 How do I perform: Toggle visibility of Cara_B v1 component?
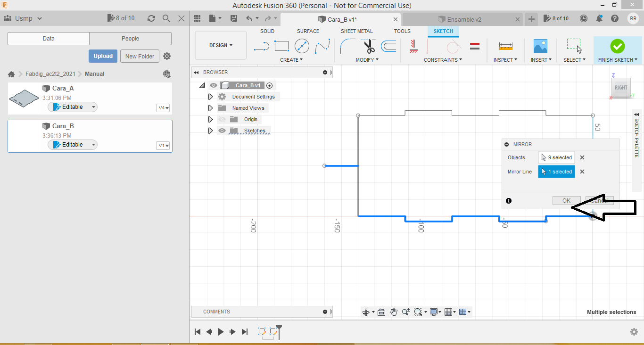pyautogui.click(x=214, y=85)
